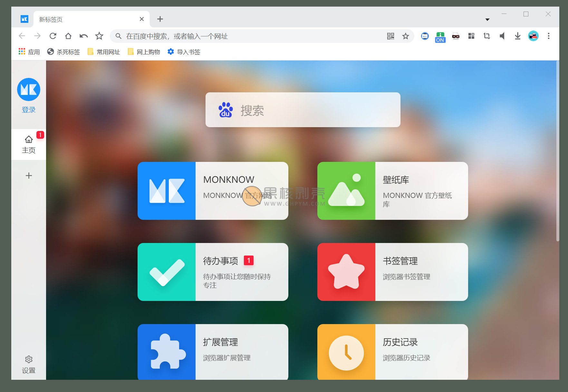This screenshot has height=392, width=568.
Task: Click the home button in toolbar
Action: [x=68, y=36]
